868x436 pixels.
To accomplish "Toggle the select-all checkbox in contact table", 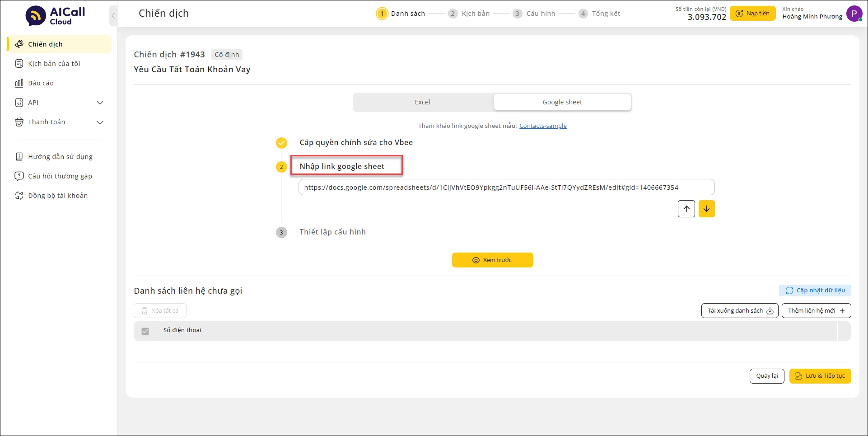I will pyautogui.click(x=145, y=331).
